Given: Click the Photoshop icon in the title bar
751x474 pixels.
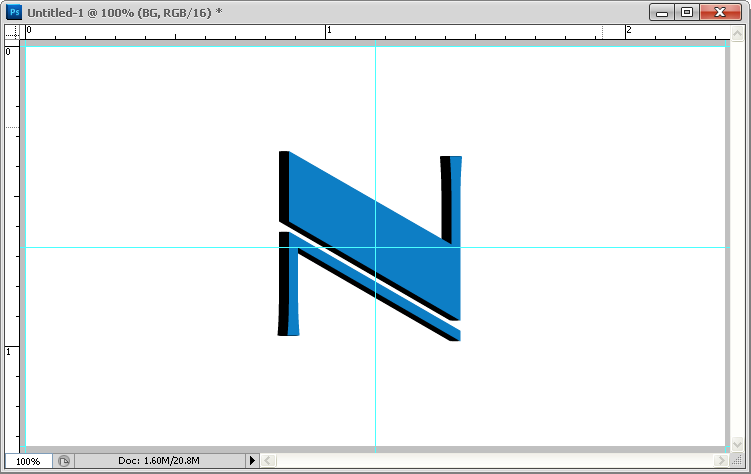Looking at the screenshot, I should [15, 12].
